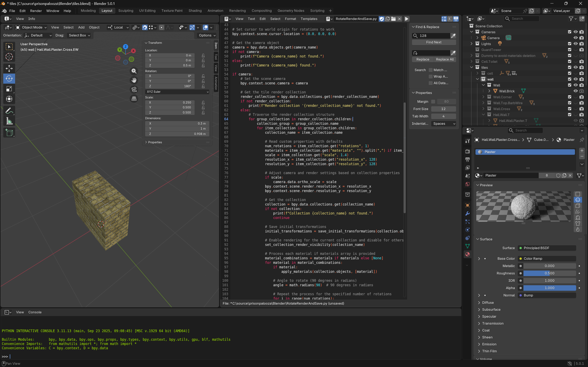Open the XYZ Euler rotation mode dropdown

click(177, 92)
